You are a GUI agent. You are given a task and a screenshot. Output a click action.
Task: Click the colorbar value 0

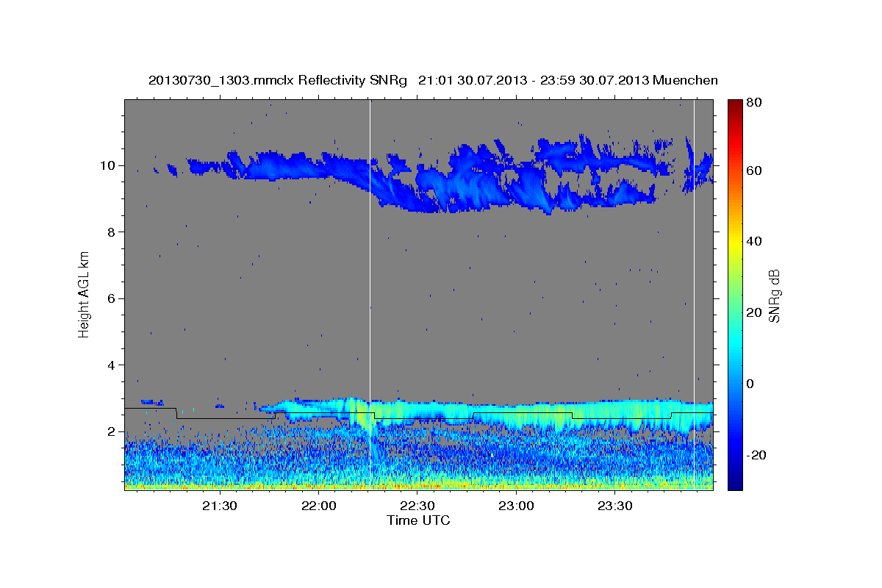(752, 384)
